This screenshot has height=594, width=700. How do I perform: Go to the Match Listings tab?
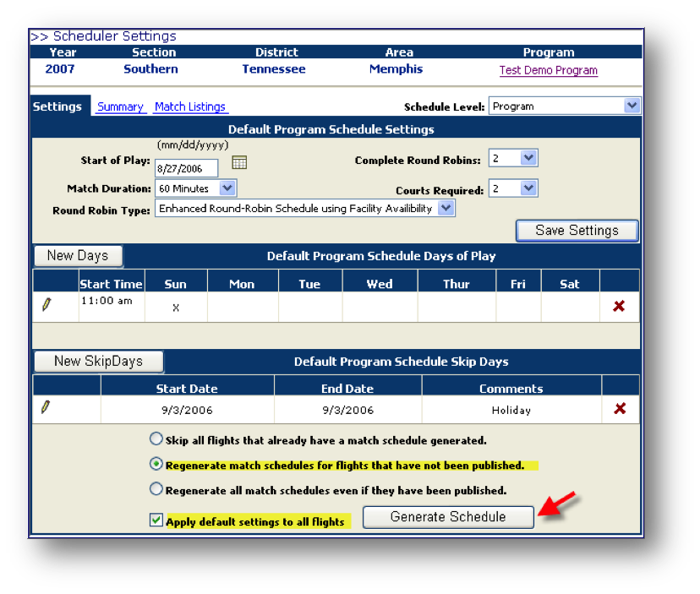[190, 107]
